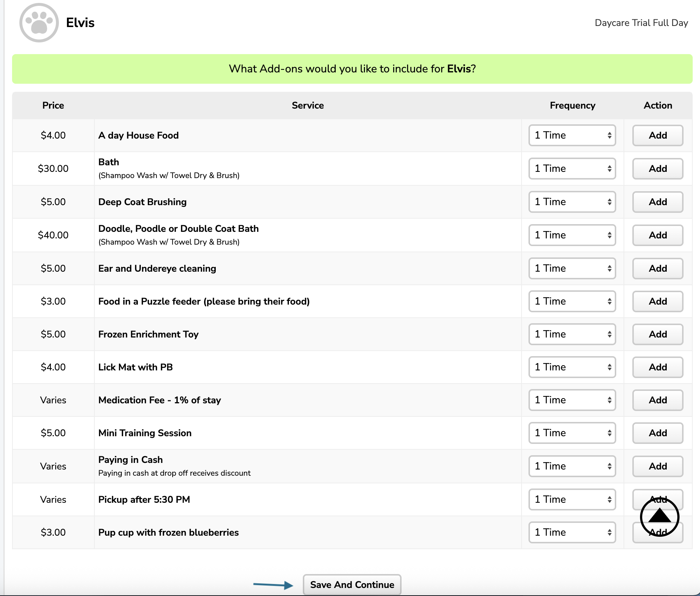Click the Elvis pet name heading
Screen dimensions: 700x596
(x=80, y=23)
